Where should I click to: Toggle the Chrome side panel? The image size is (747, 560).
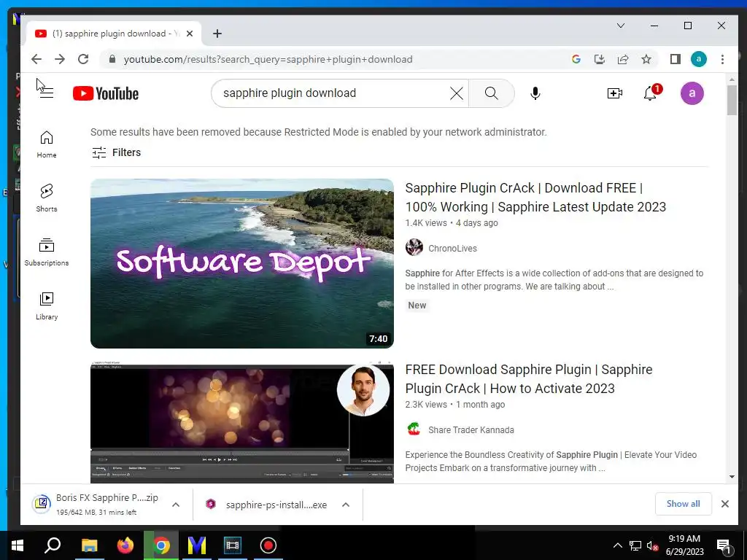(x=675, y=59)
